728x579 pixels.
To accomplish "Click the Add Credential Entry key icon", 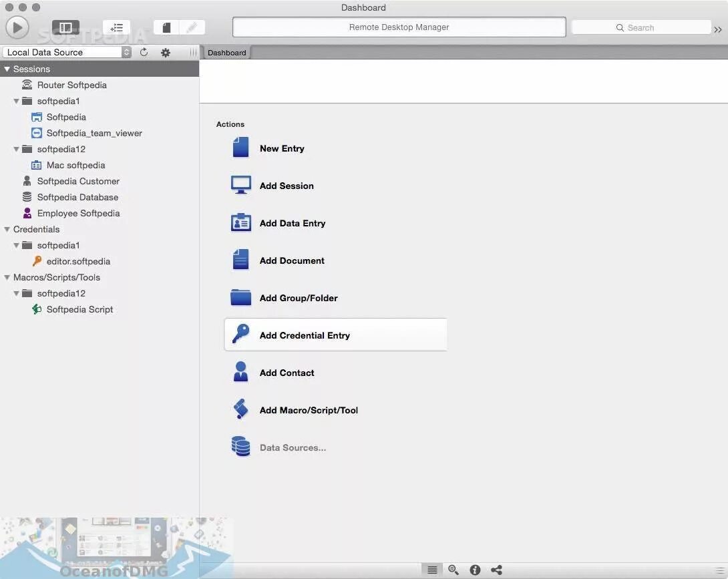I will (240, 334).
